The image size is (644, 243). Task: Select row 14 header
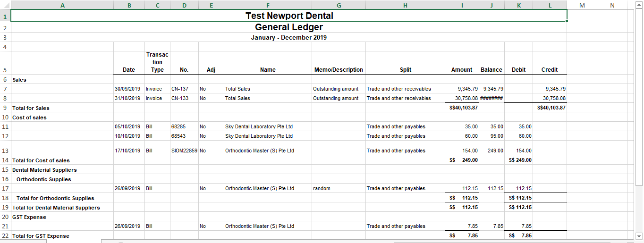pos(5,160)
